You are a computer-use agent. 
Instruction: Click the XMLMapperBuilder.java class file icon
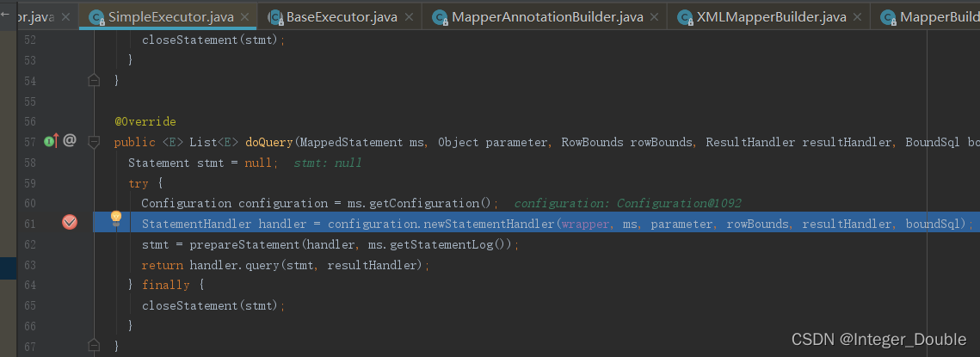click(x=684, y=17)
